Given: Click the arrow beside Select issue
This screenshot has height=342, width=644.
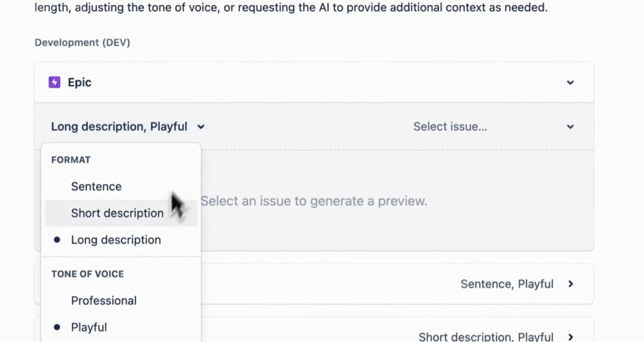Looking at the screenshot, I should [x=570, y=127].
